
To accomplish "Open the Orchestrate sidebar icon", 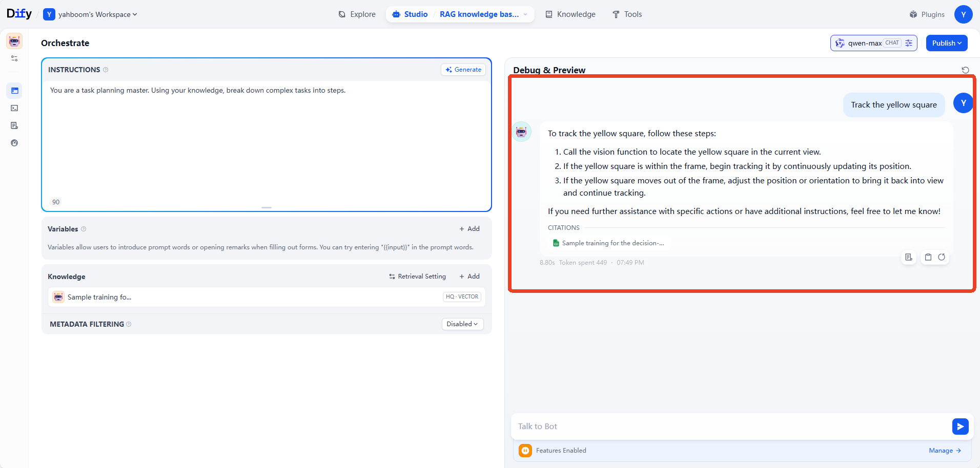I will [x=14, y=91].
